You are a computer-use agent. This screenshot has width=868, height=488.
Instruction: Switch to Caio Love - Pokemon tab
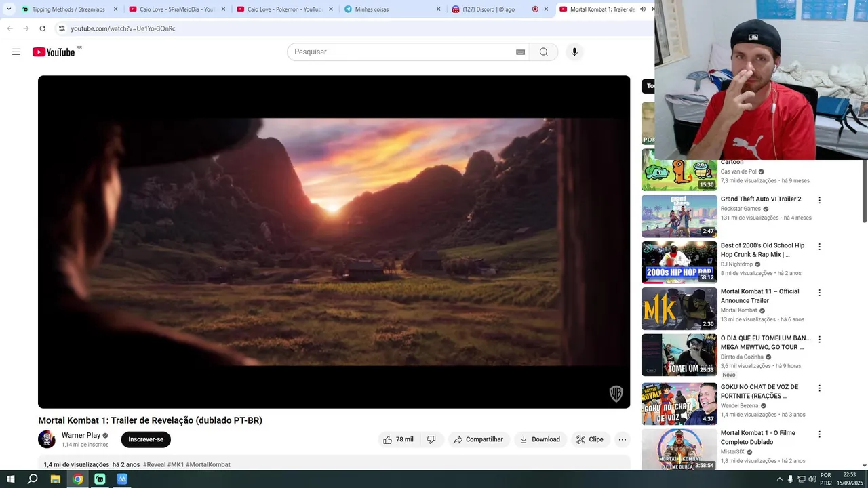pyautogui.click(x=284, y=9)
